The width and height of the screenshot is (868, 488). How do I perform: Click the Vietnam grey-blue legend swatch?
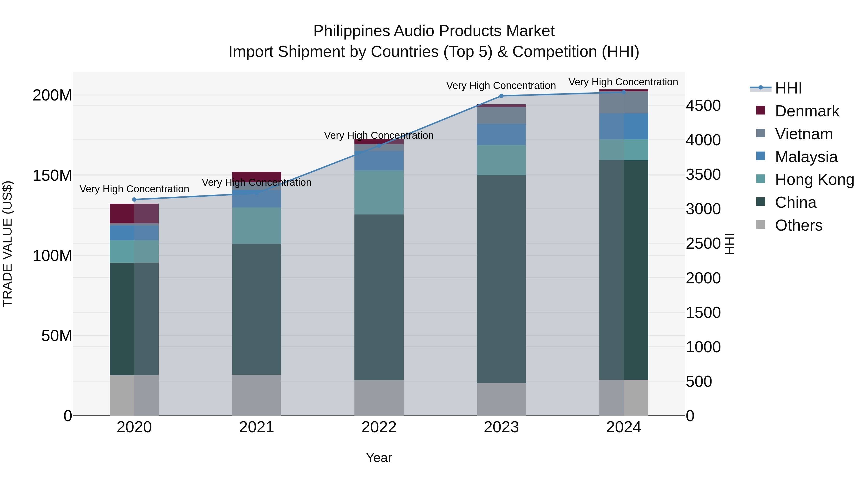(x=760, y=133)
